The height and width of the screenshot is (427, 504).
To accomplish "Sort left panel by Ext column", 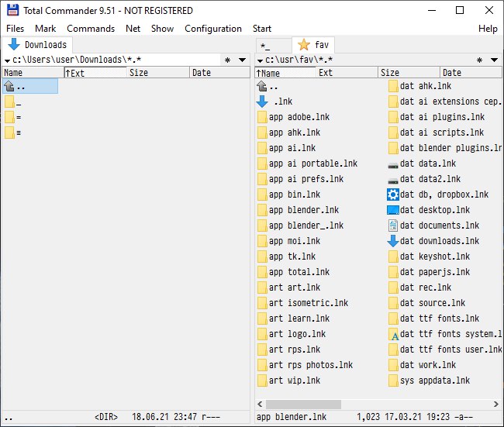I will [95, 73].
